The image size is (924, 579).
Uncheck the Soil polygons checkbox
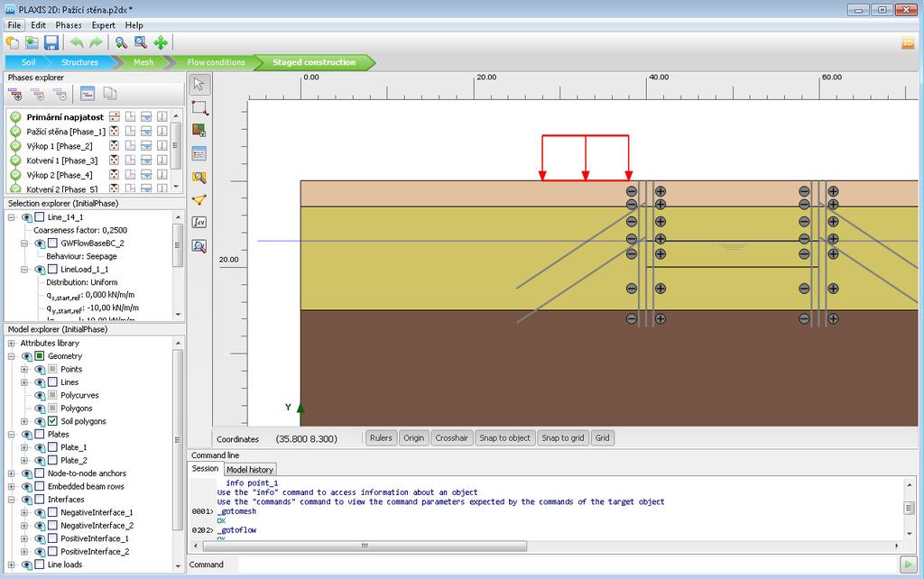52,421
